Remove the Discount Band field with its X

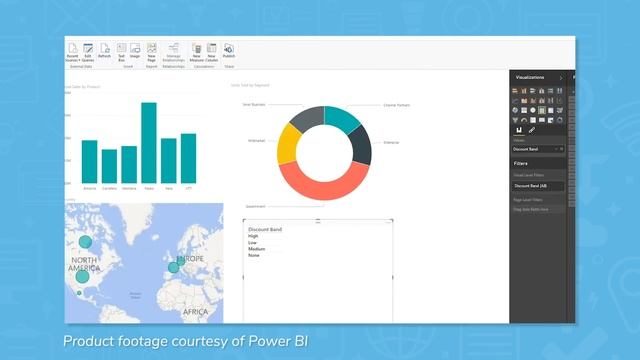click(562, 149)
